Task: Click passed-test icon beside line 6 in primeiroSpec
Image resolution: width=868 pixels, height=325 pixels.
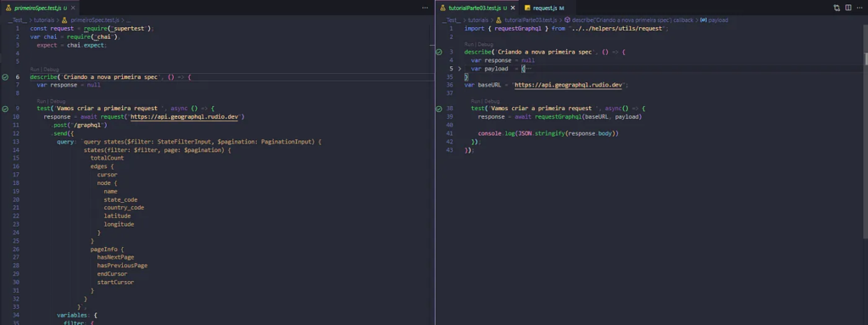Action: coord(6,77)
